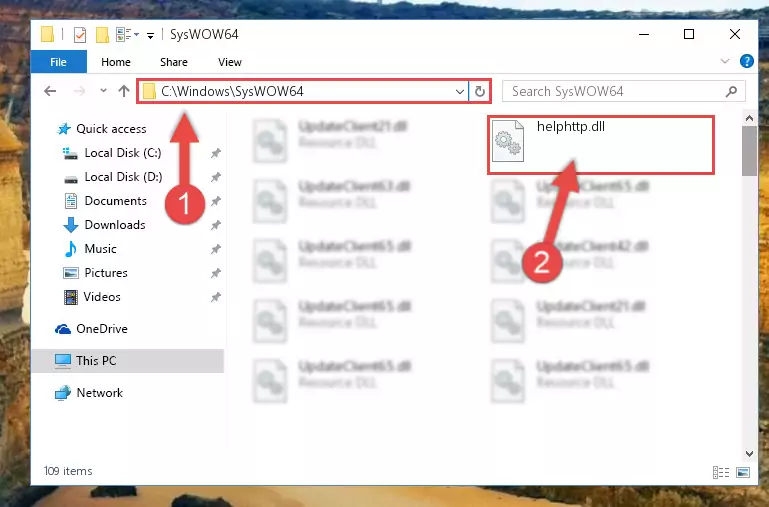Open the File tab
Screen dimensions: 769x507
click(58, 62)
